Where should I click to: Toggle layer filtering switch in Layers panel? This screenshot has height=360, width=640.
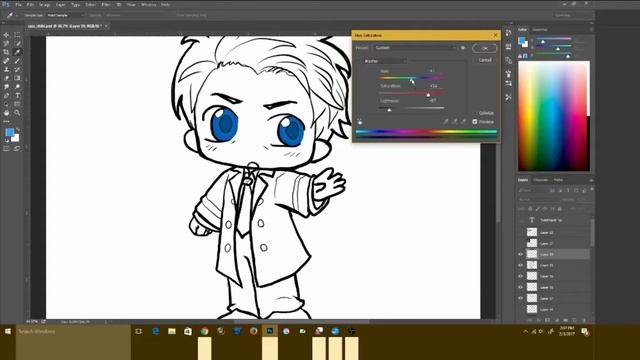tap(591, 189)
